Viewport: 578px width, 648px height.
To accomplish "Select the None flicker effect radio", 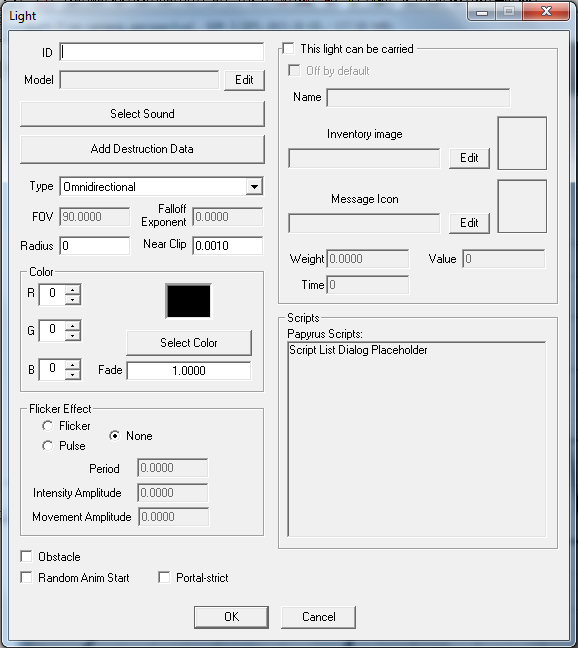I will [115, 436].
